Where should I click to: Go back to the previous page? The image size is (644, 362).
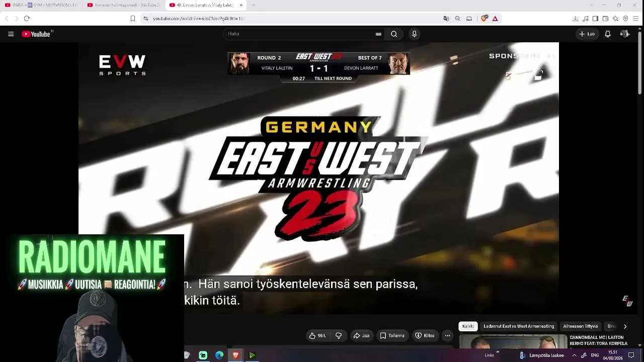coord(7,19)
